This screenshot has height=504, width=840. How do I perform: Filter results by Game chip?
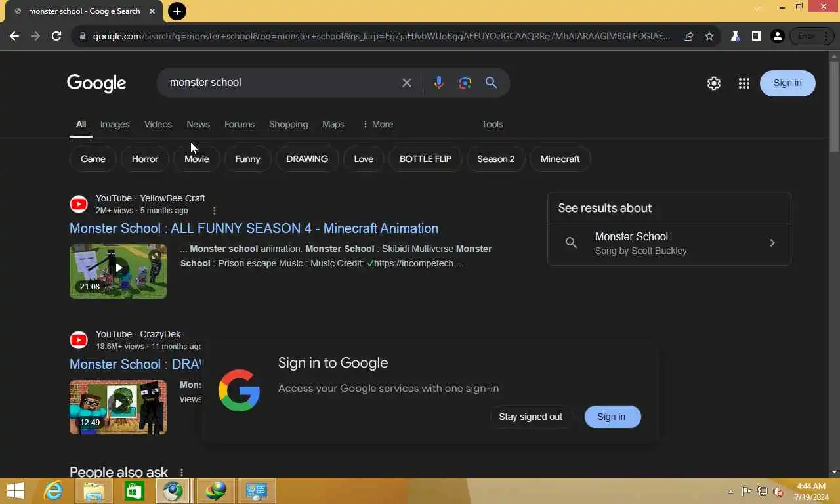click(x=93, y=159)
